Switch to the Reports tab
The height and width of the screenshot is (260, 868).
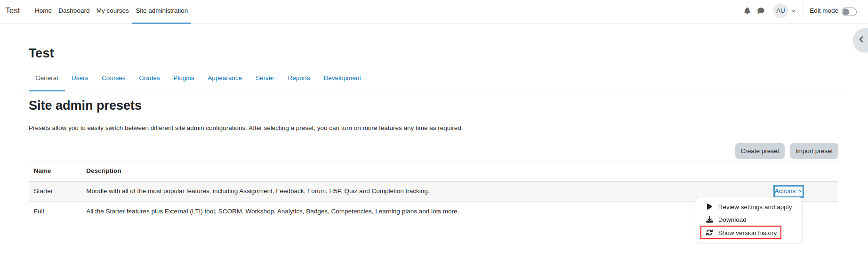click(299, 78)
